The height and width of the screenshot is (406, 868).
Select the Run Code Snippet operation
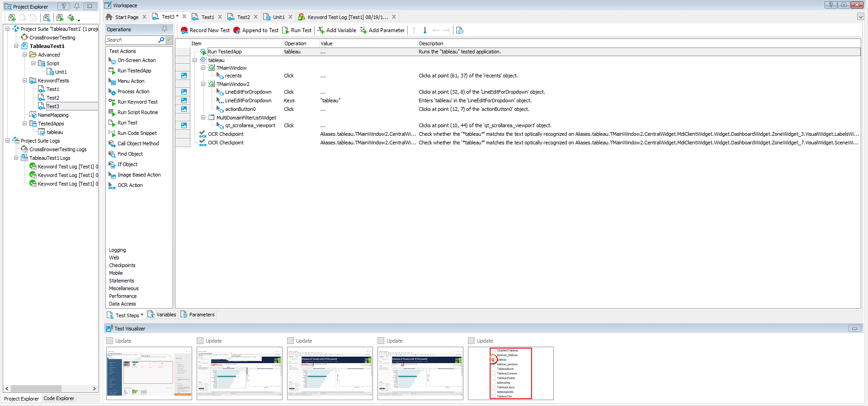132,133
